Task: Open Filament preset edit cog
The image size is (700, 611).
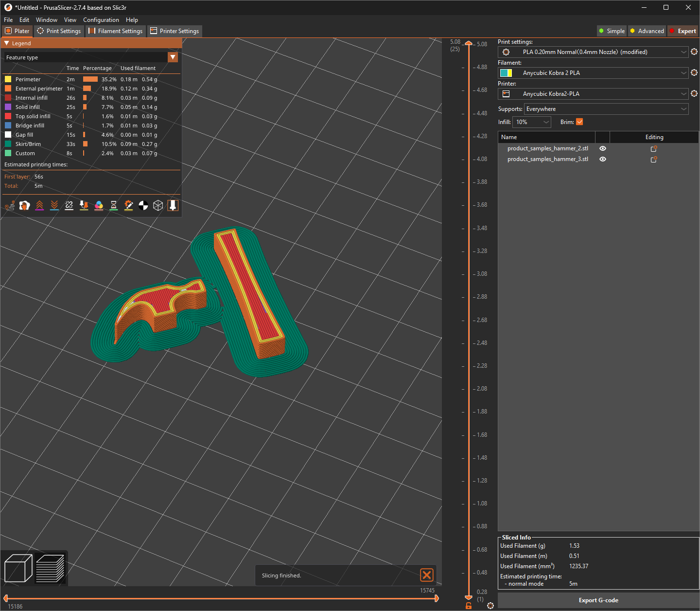Action: (x=694, y=72)
